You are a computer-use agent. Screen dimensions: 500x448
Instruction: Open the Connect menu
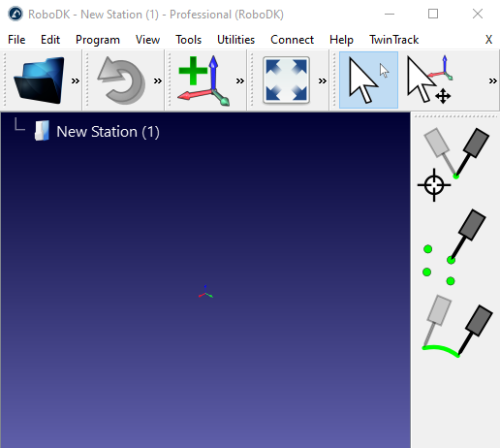(292, 40)
